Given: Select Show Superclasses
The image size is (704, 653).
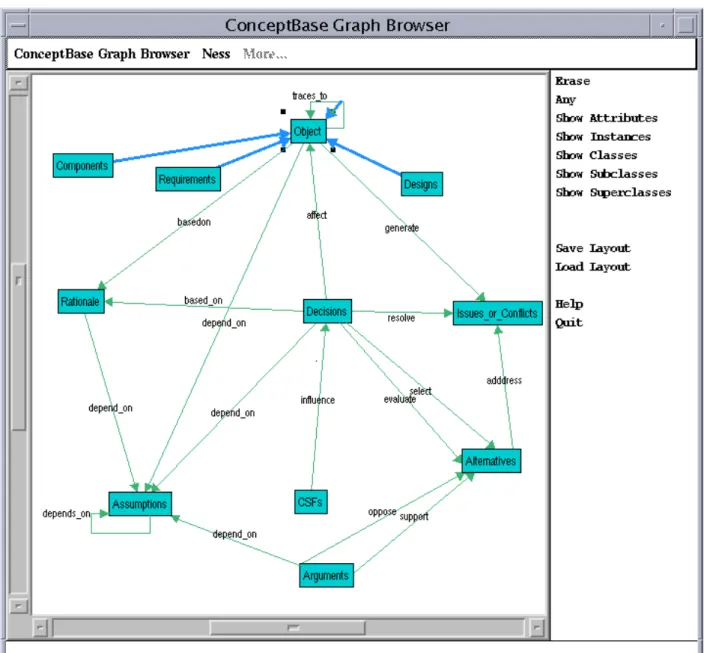Looking at the screenshot, I should click(x=613, y=192).
